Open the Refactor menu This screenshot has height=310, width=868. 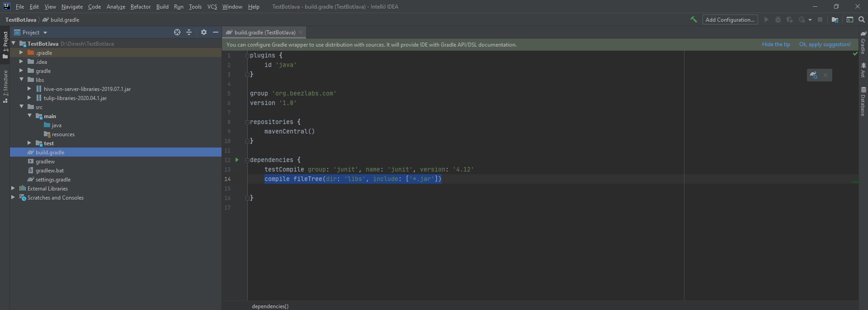point(140,6)
